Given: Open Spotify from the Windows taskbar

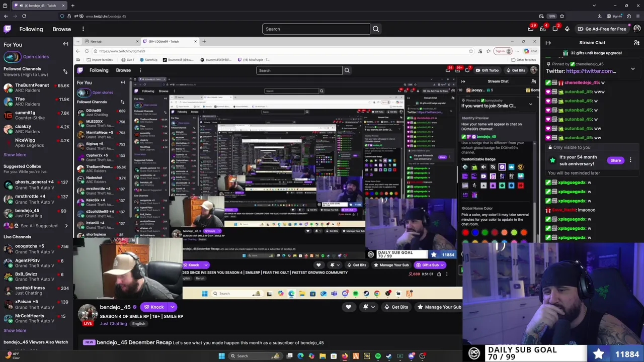Looking at the screenshot, I should (378, 356).
